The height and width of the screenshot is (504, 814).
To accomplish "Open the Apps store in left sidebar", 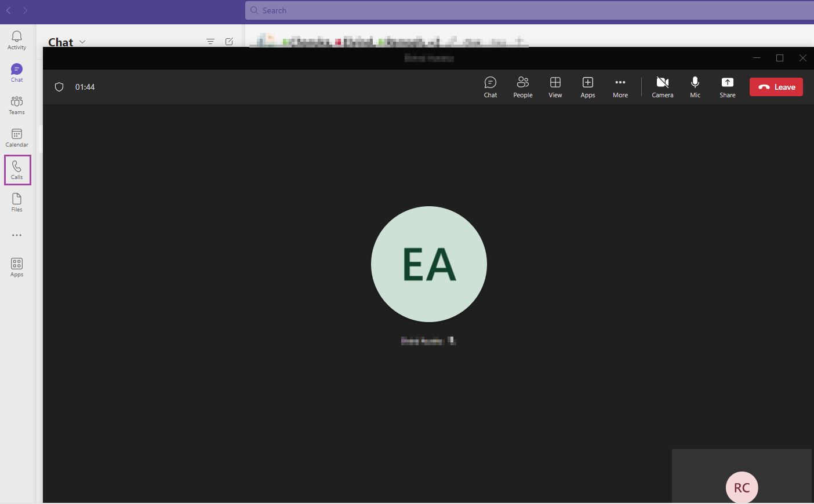I will click(17, 268).
